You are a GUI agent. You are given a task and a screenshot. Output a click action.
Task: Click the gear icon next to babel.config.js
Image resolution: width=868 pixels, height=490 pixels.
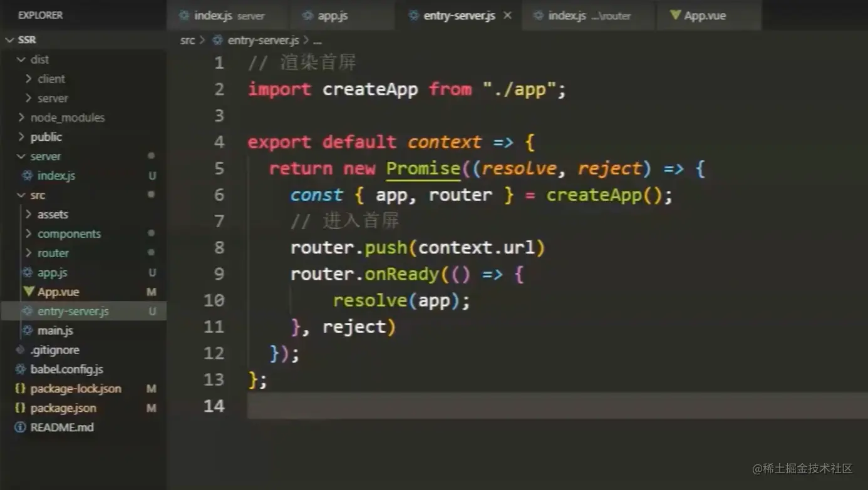pos(20,369)
